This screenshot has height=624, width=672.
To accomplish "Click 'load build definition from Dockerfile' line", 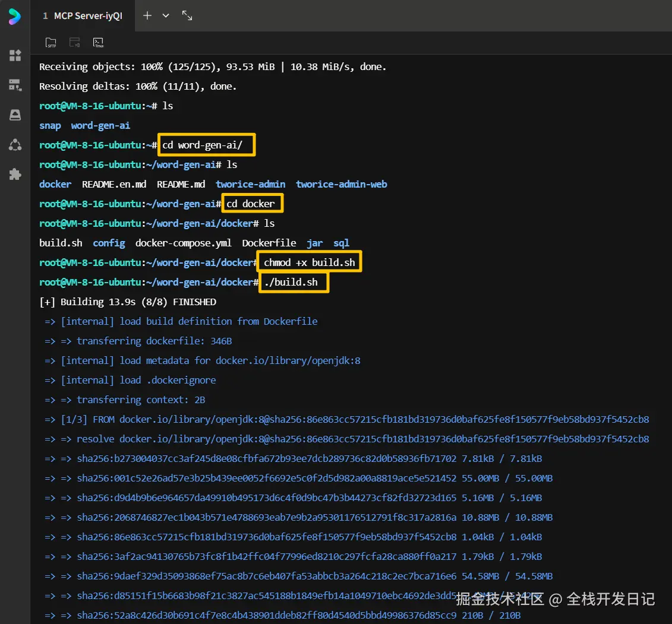I will point(181,321).
